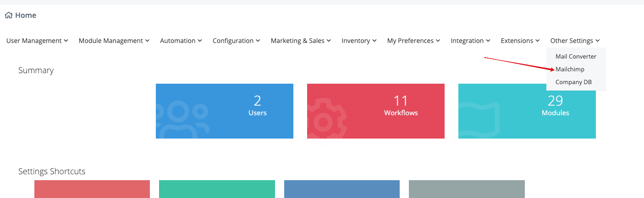Click the red settings shortcut tile
Image resolution: width=644 pixels, height=198 pixels.
(92, 189)
